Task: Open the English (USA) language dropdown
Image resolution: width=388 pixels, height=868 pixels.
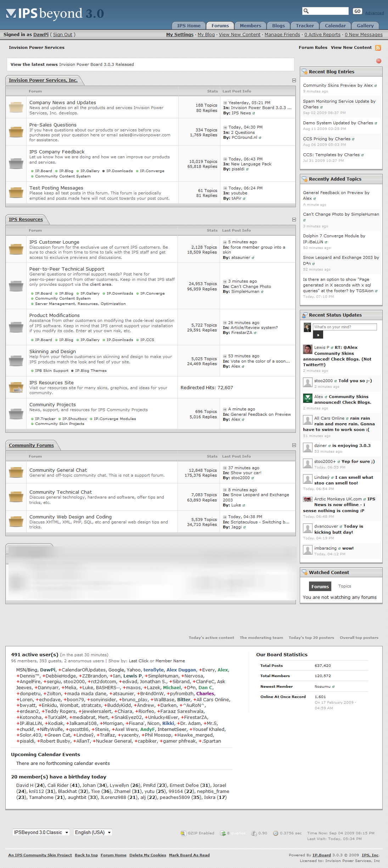Action: pyautogui.click(x=93, y=832)
